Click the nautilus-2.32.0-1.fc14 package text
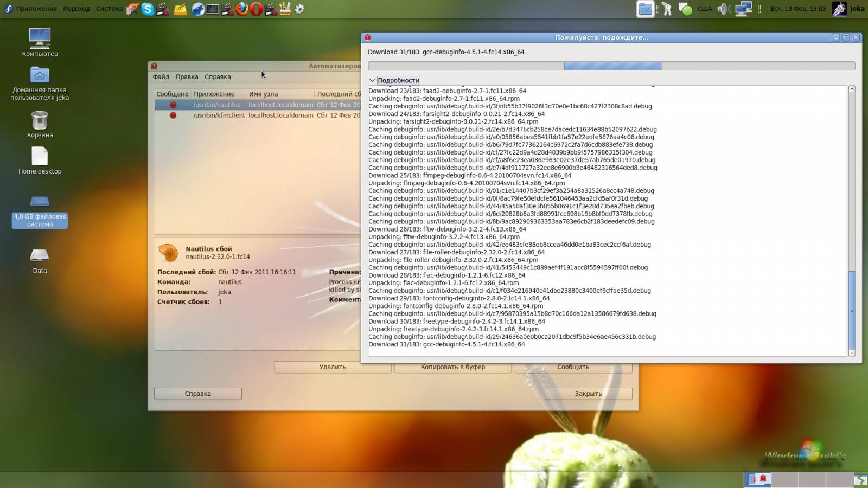 click(218, 257)
